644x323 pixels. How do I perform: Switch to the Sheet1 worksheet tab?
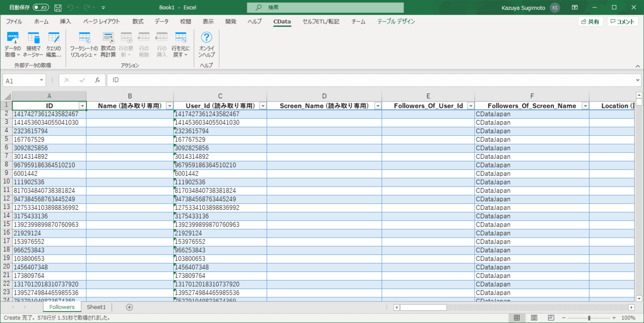97,307
